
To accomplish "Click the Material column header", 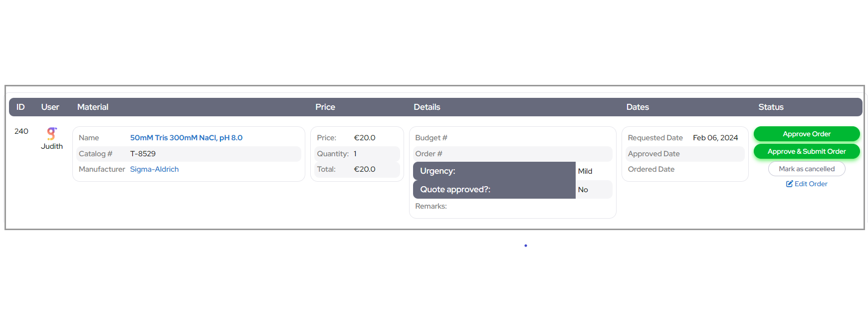I will [93, 107].
